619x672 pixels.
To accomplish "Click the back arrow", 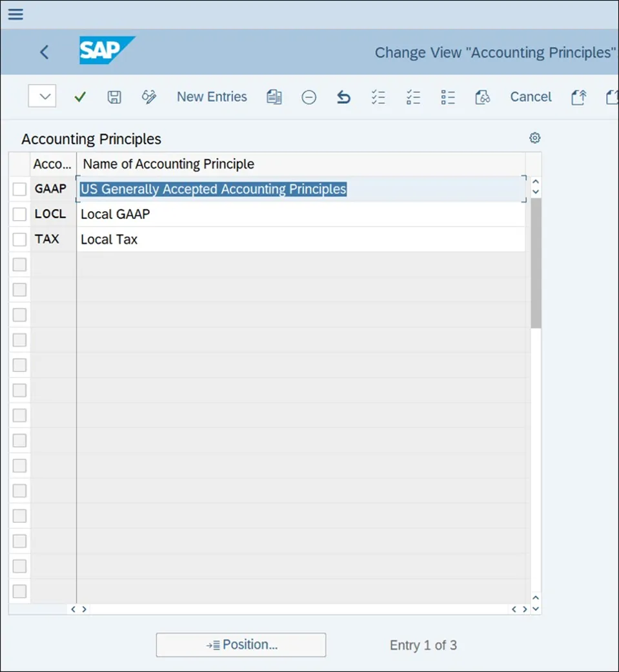I will click(44, 52).
